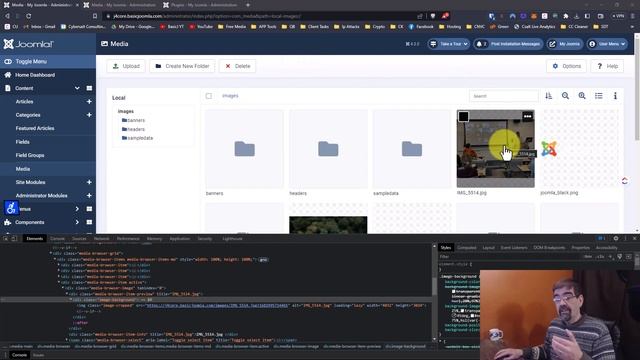The height and width of the screenshot is (360, 640).
Task: Open Administrator Modules in sidebar
Action: coord(41,196)
